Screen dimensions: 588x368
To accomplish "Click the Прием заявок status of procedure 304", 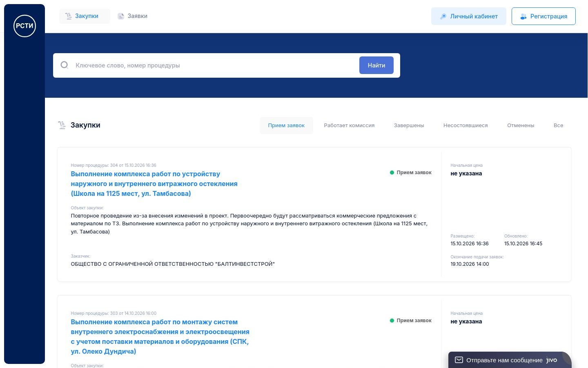I will click(x=411, y=173).
